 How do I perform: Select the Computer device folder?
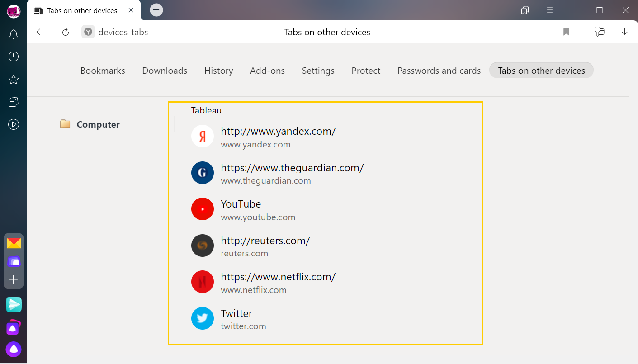coord(90,124)
